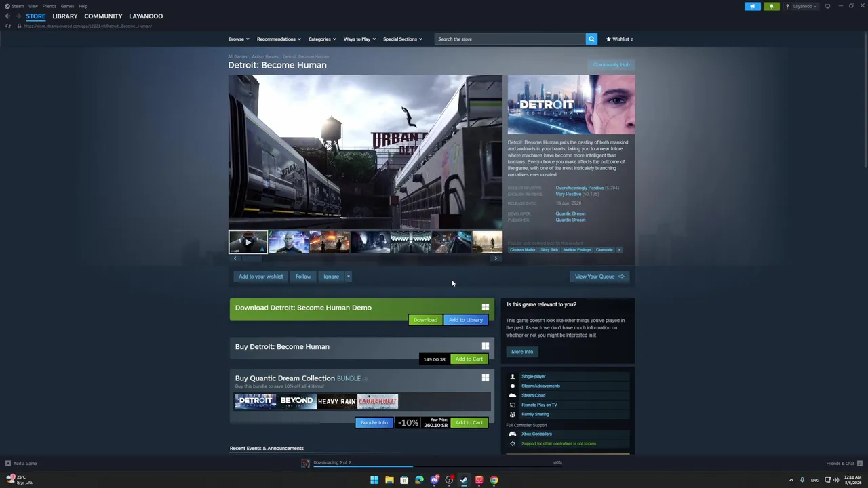Viewport: 868px width, 488px height.
Task: Click the Steam taskbar icon
Action: click(x=464, y=480)
